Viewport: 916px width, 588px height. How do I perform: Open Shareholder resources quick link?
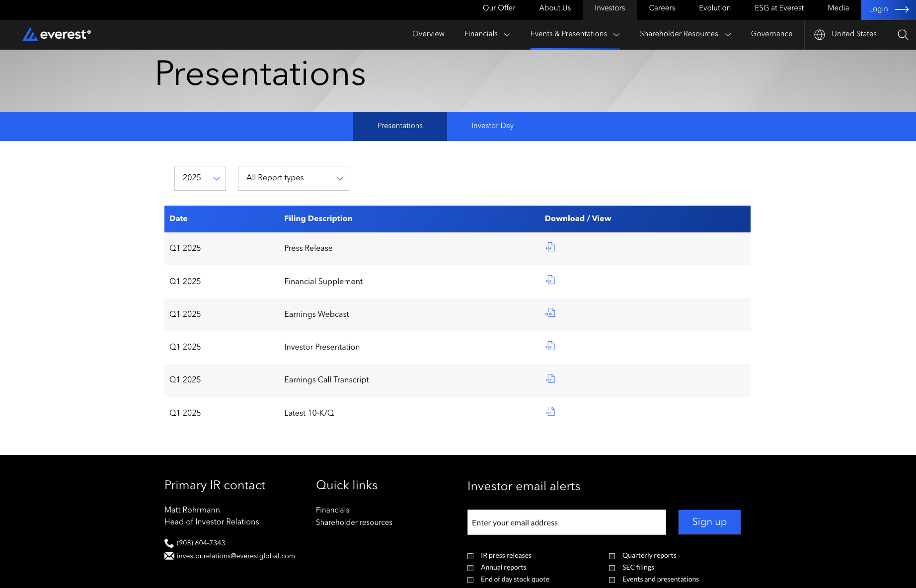(x=354, y=522)
